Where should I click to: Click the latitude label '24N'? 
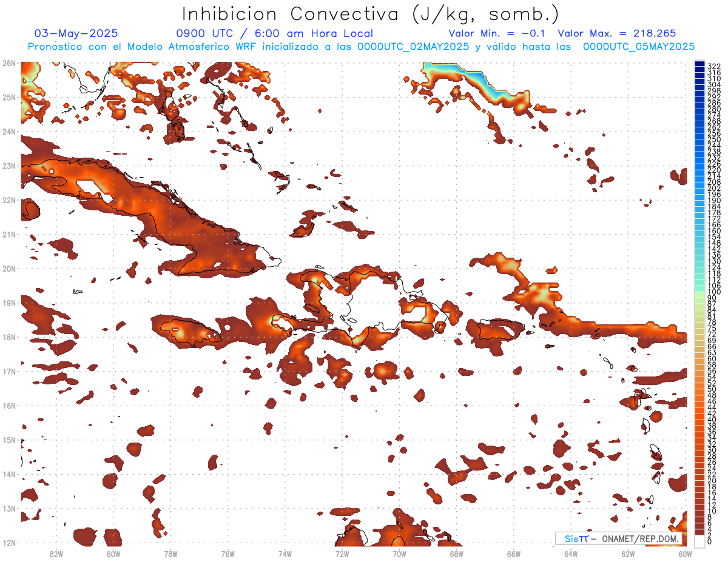pos(8,132)
